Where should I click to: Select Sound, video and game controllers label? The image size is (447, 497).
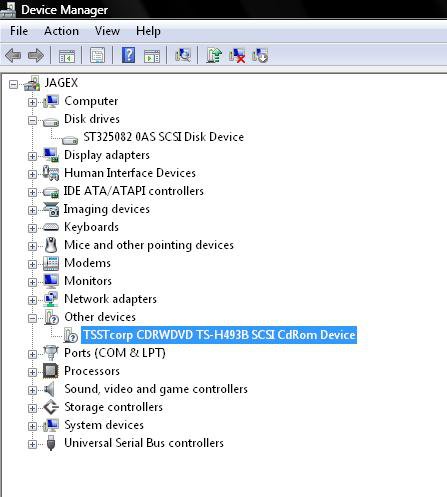tap(156, 389)
